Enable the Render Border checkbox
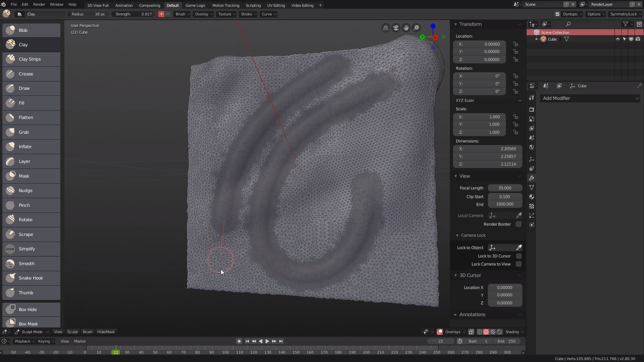 (519, 224)
